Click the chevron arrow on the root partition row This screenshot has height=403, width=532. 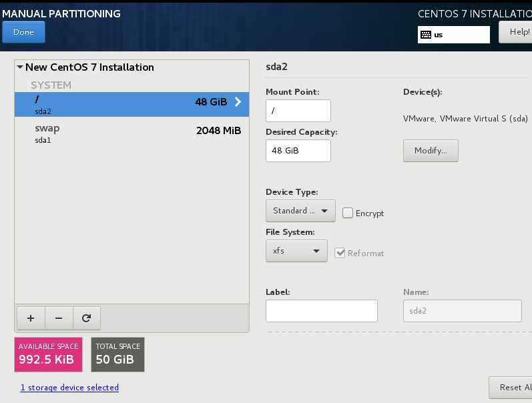pos(238,102)
